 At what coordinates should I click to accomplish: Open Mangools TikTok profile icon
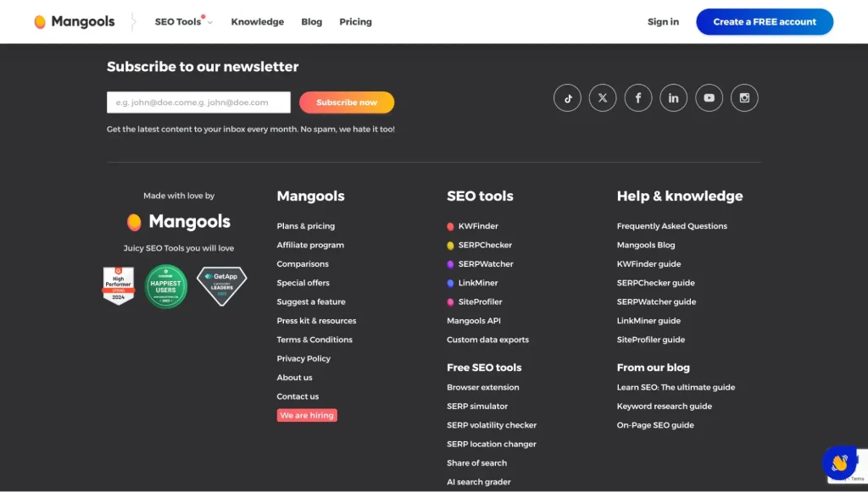click(567, 98)
